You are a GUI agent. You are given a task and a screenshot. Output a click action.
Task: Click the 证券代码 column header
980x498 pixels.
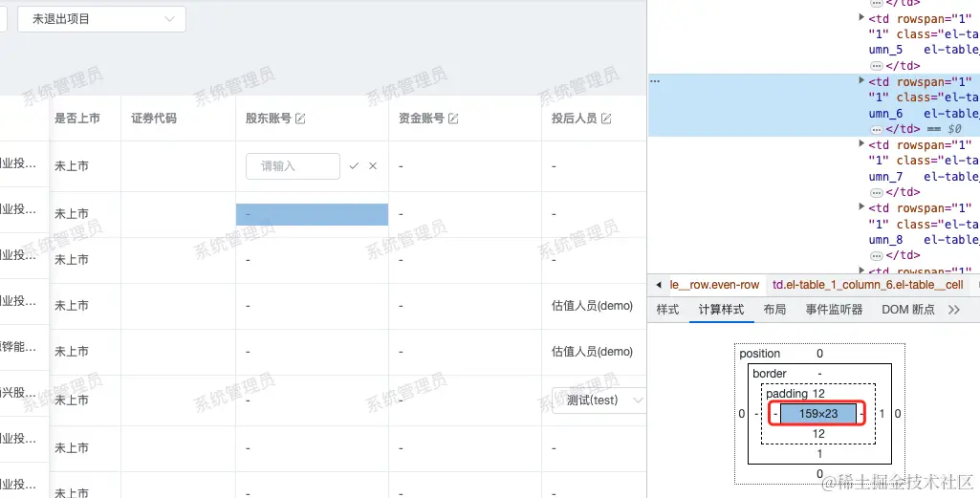pos(154,119)
